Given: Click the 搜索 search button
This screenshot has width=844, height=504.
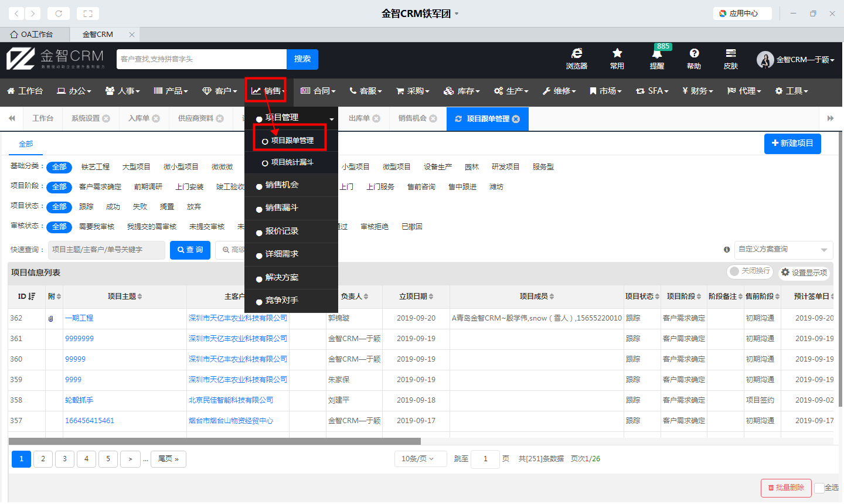Looking at the screenshot, I should 302,59.
